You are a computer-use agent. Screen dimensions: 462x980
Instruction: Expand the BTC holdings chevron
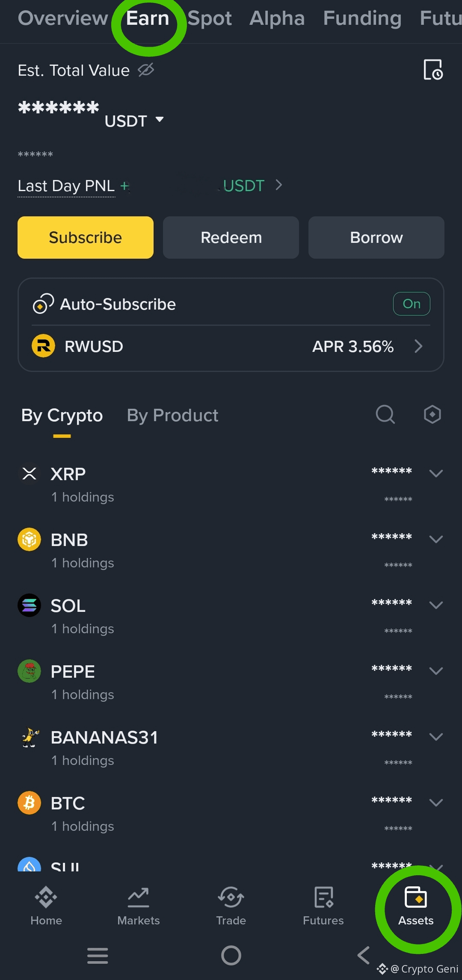click(x=436, y=803)
